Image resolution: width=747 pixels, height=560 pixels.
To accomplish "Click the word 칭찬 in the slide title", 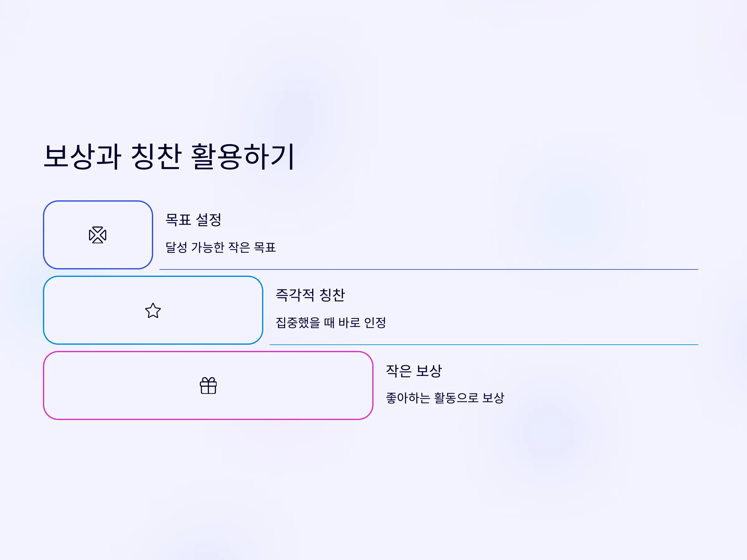I will click(x=156, y=156).
